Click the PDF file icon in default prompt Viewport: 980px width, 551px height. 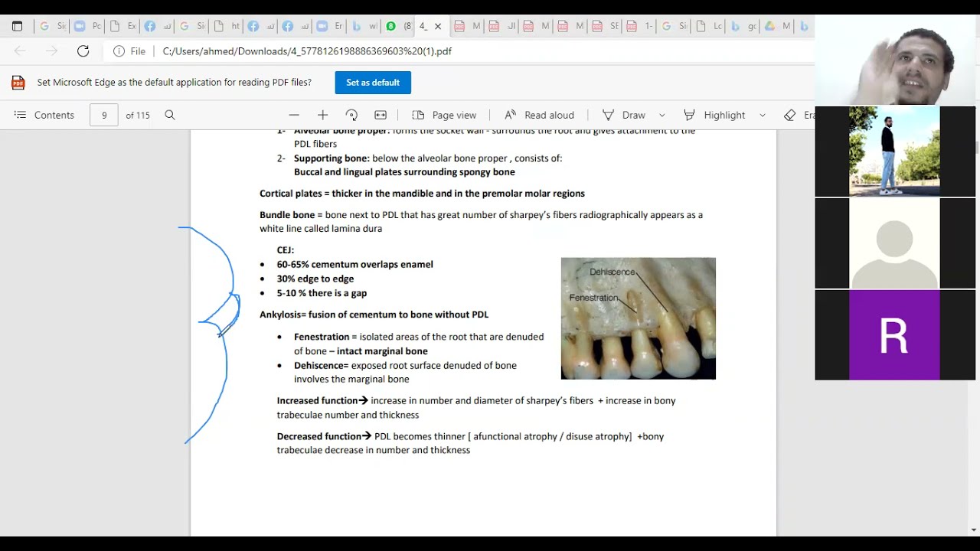pos(18,83)
